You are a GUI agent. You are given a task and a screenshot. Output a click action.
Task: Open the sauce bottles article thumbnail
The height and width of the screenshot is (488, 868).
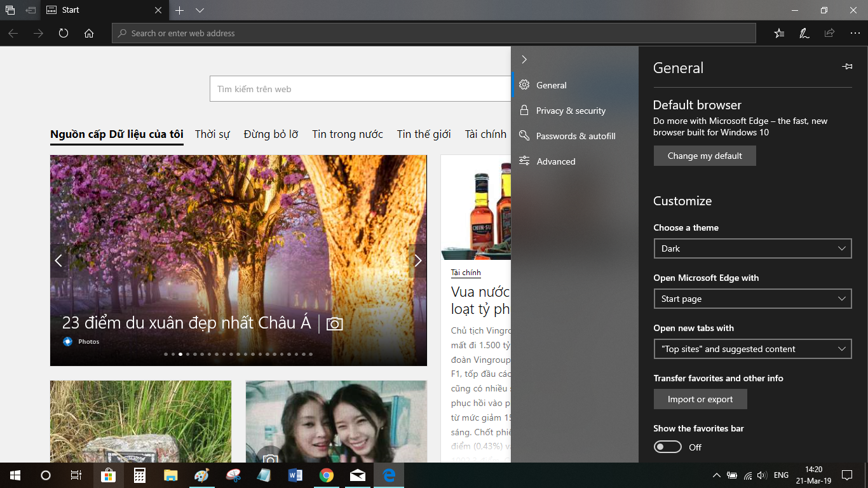point(476,208)
